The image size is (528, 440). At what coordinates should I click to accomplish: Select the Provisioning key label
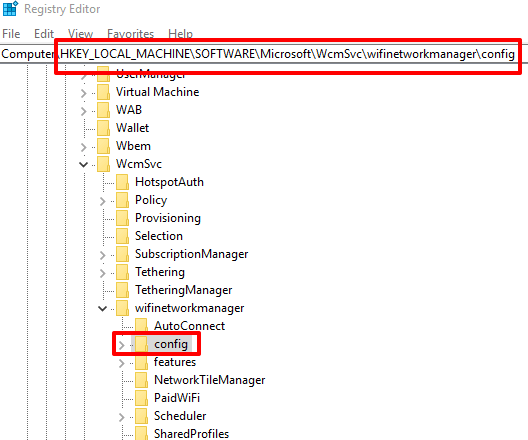pos(168,218)
